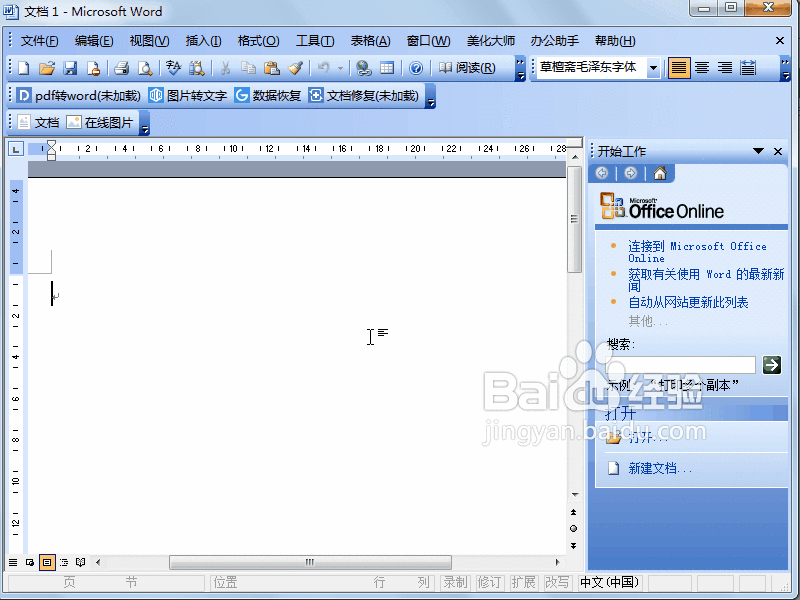
Task: Click 连接到 Microsoft Office Online link
Action: (x=697, y=252)
